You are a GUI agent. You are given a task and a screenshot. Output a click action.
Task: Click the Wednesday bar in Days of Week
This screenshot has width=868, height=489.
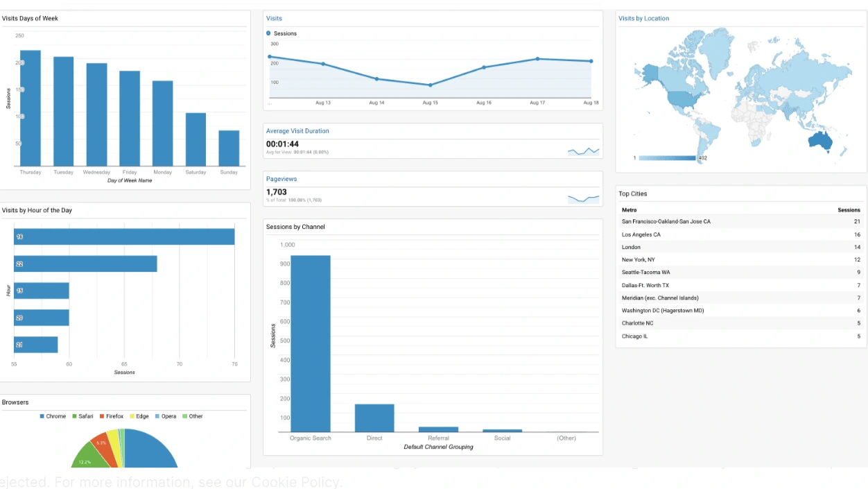(x=96, y=115)
